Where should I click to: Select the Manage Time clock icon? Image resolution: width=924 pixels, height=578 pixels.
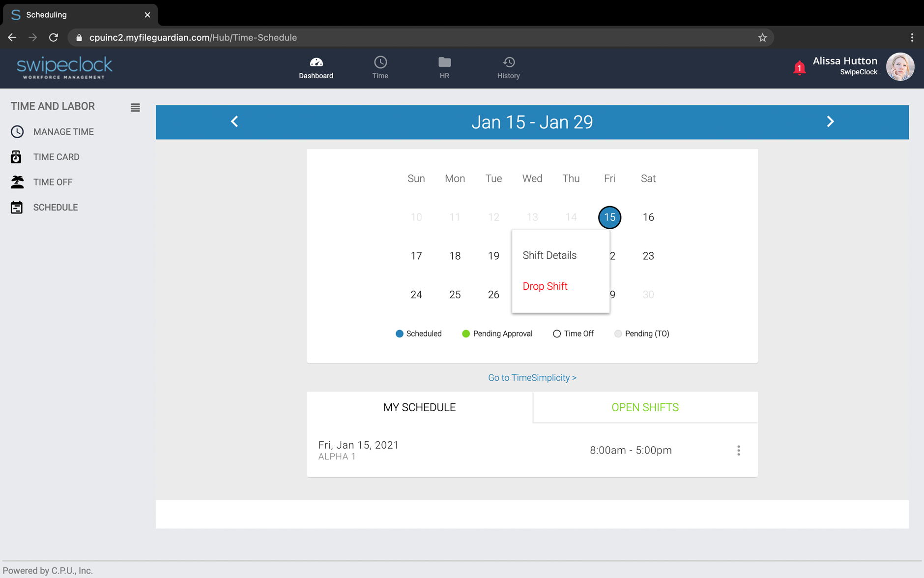[17, 131]
